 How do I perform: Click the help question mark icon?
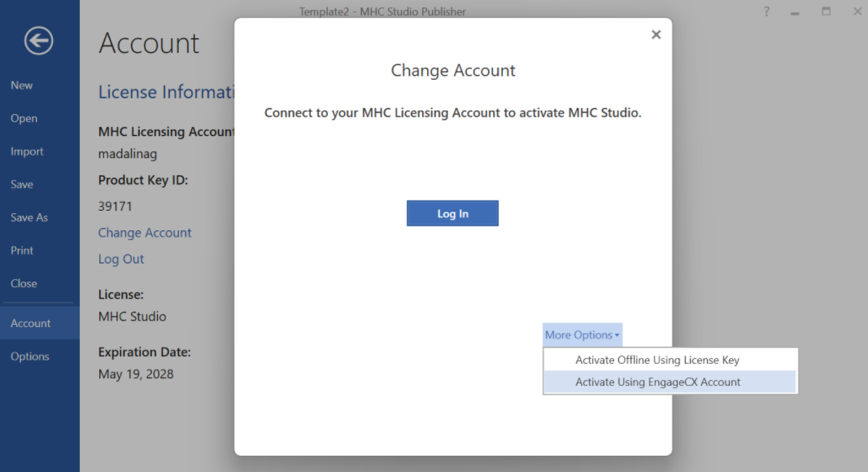(766, 11)
